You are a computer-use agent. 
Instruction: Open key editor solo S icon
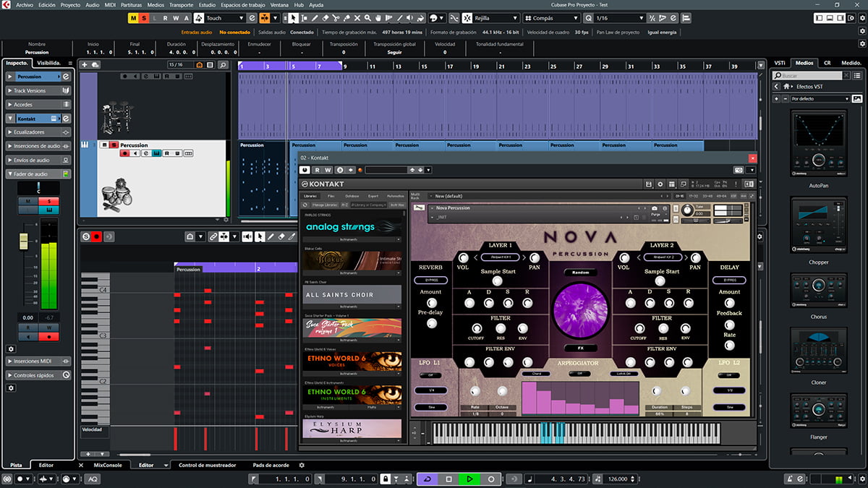coord(86,236)
